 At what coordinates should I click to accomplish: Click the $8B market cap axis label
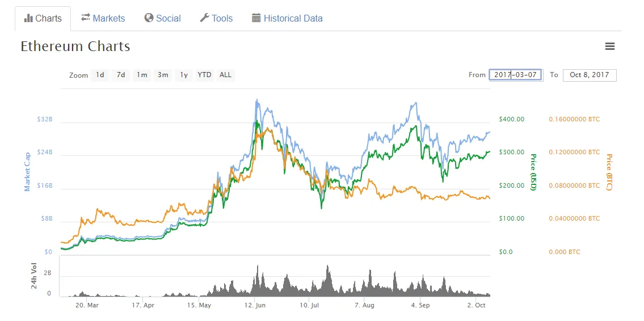click(x=47, y=219)
